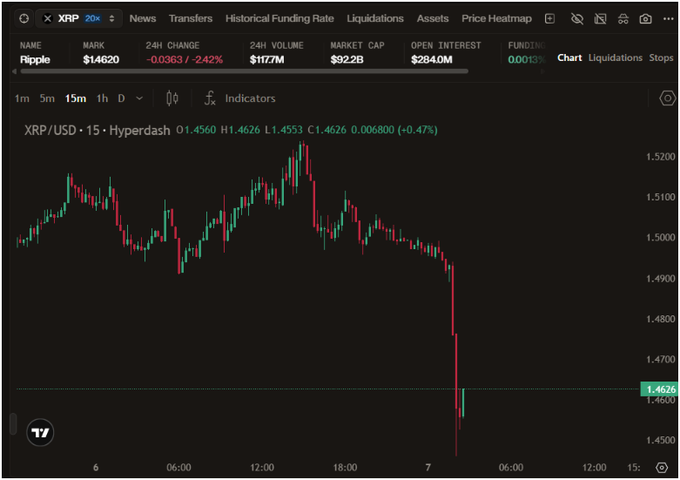The image size is (680, 480).
Task: Select the 15m timeframe
Action: click(75, 98)
